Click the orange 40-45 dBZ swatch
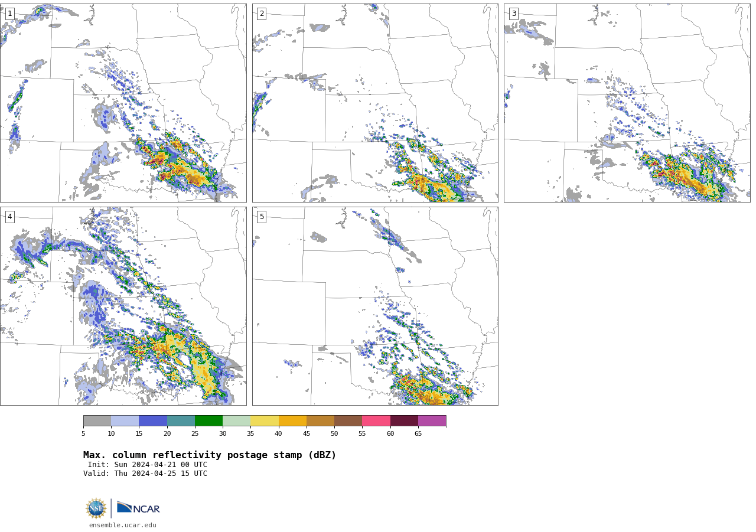 tap(292, 421)
